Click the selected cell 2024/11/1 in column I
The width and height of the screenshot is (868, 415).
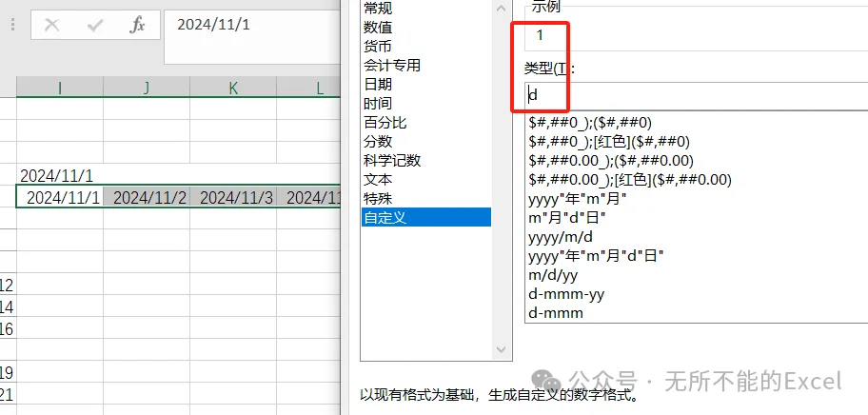pyautogui.click(x=60, y=197)
